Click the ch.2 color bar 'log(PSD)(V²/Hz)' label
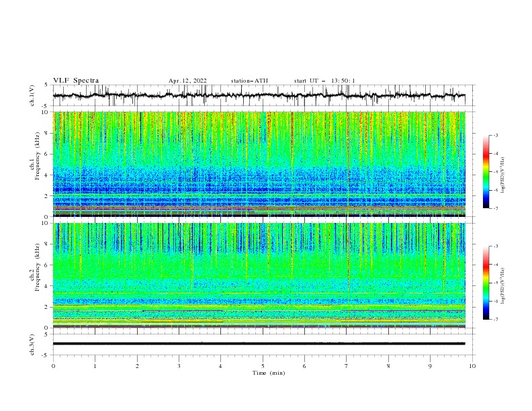 (x=503, y=286)
